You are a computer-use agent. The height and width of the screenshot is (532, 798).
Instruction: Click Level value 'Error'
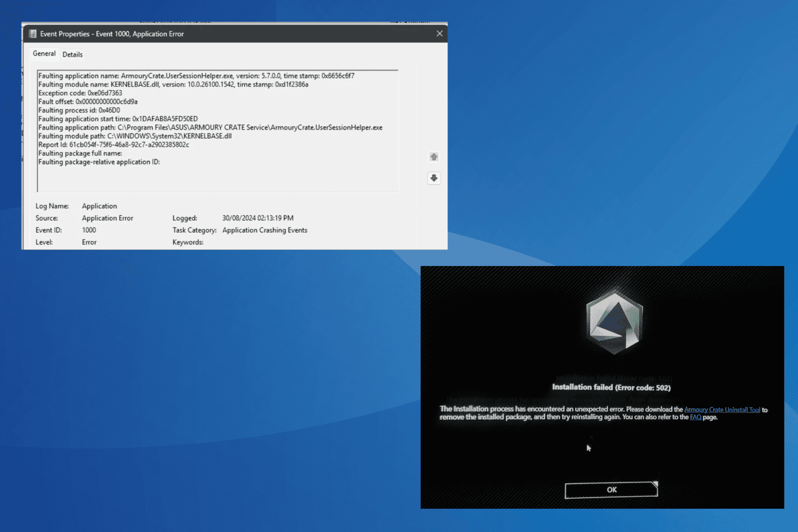89,242
